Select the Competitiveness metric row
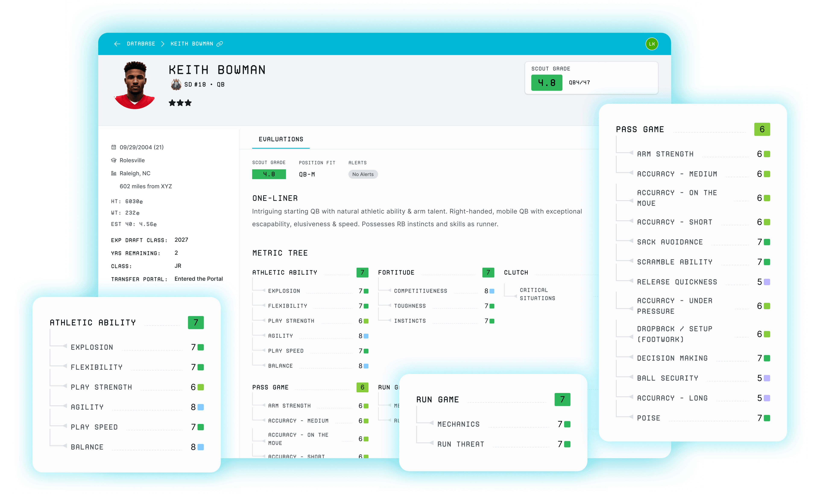Screen dimensions: 820x504 [420, 291]
